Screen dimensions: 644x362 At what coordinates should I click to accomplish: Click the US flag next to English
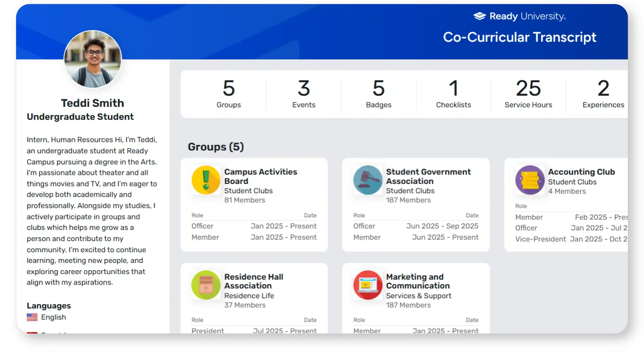click(x=32, y=317)
